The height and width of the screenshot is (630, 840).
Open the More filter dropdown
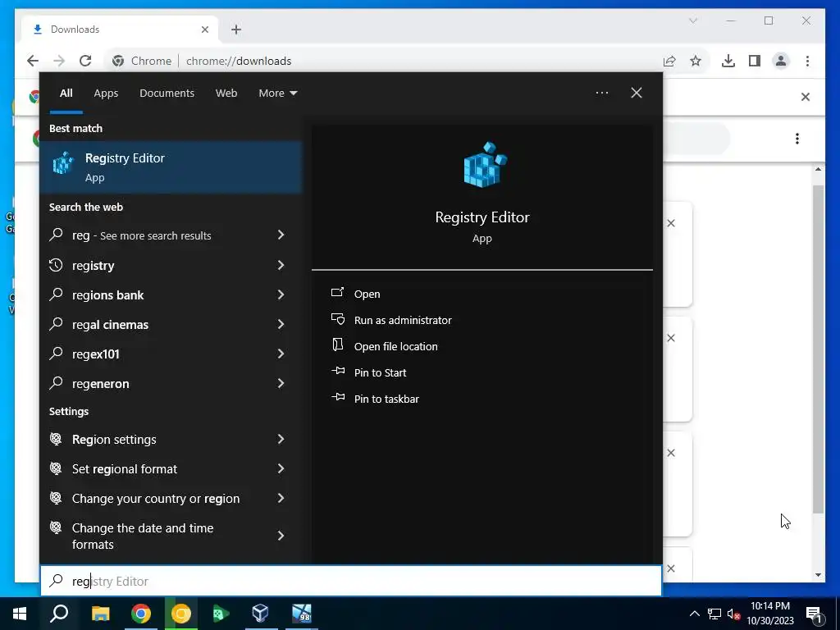(277, 93)
